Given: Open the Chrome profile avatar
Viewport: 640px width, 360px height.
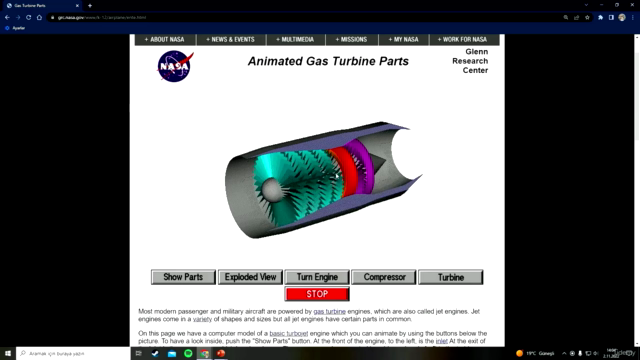Looking at the screenshot, I should pyautogui.click(x=622, y=18).
